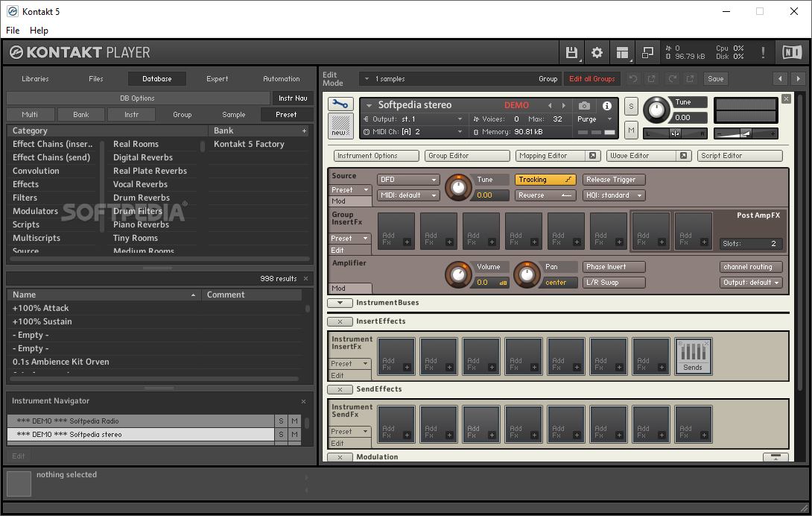Image resolution: width=812 pixels, height=516 pixels.
Task: Open the Output st.1 dropdown
Action: [x=412, y=119]
